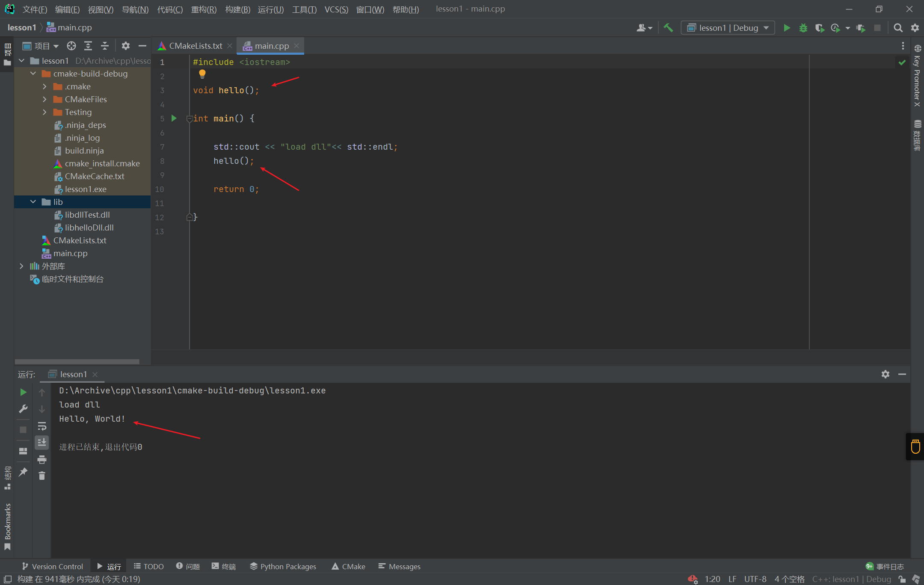Open the Messages tool window

[400, 566]
